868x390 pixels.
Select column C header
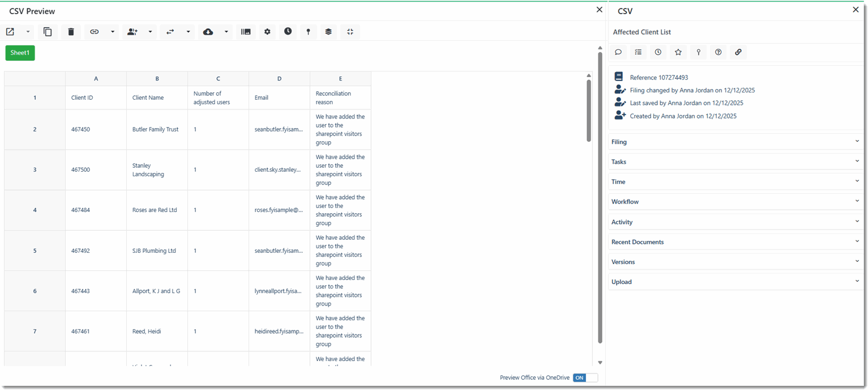tap(218, 79)
